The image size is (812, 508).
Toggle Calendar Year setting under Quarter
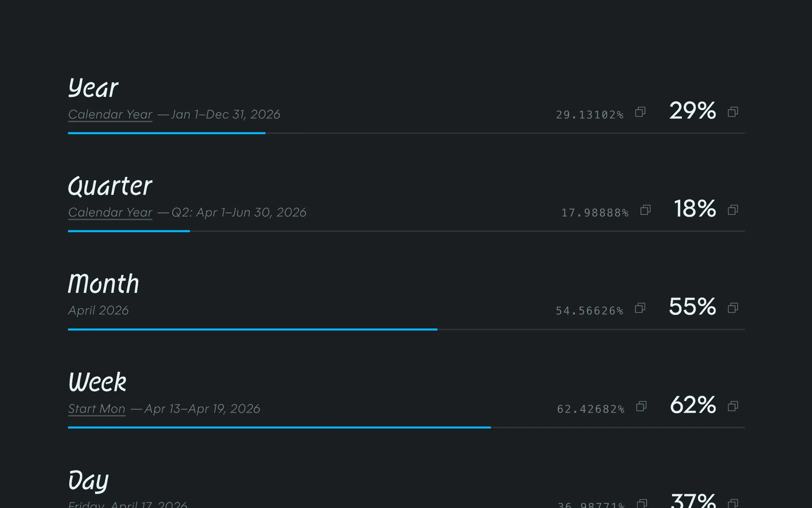tap(110, 213)
